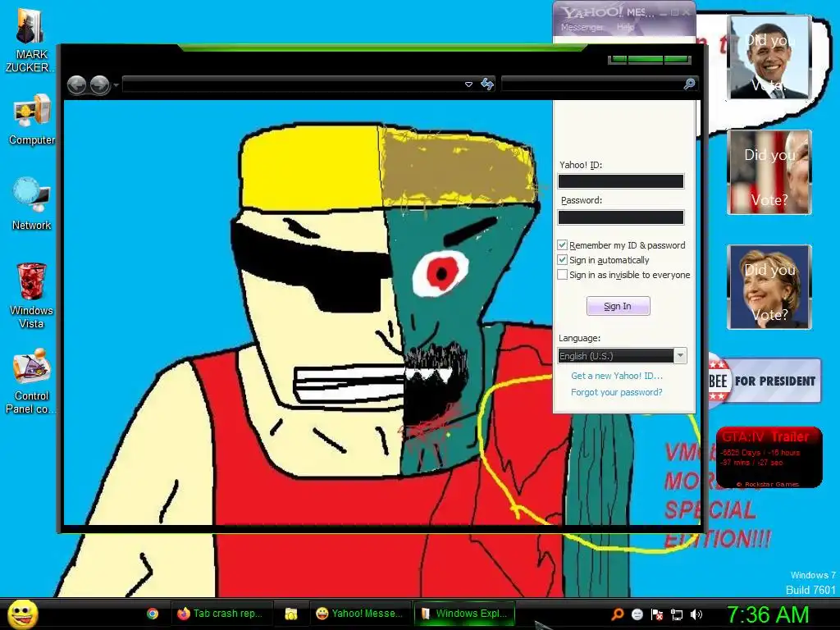Open the Windows Vista recycle bin icon
The image size is (840, 630).
pos(32,295)
